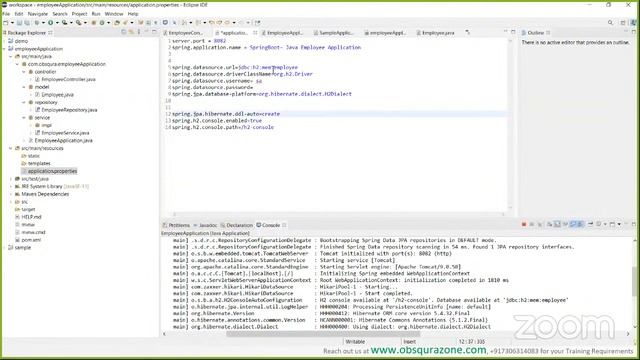
Task: Open the Navigate menu
Action: tap(38, 14)
